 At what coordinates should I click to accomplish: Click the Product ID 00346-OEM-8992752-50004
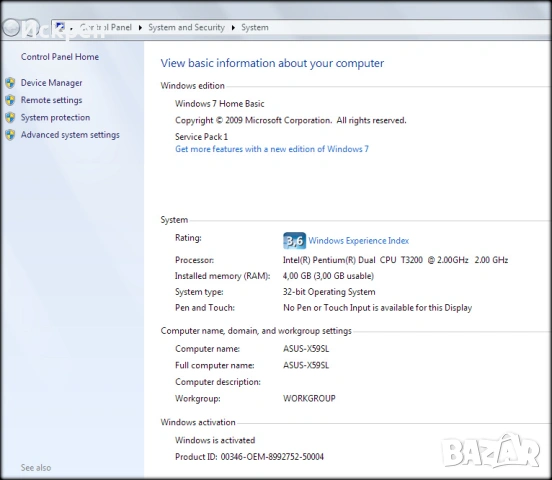[249, 457]
